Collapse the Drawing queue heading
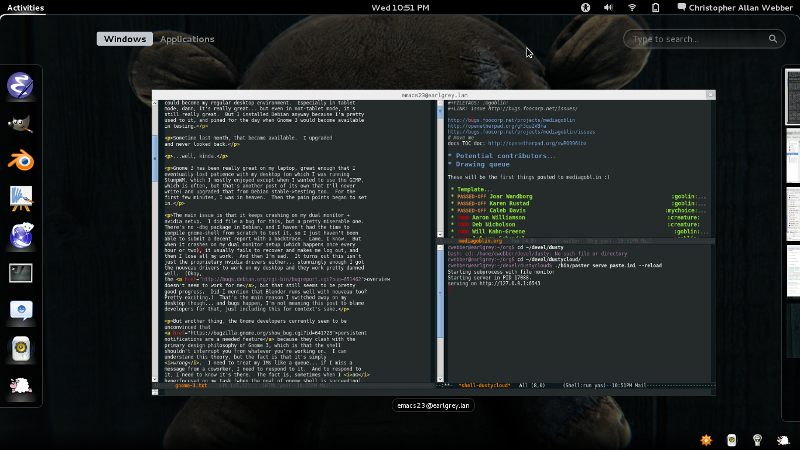This screenshot has width=800, height=450. pyautogui.click(x=479, y=164)
